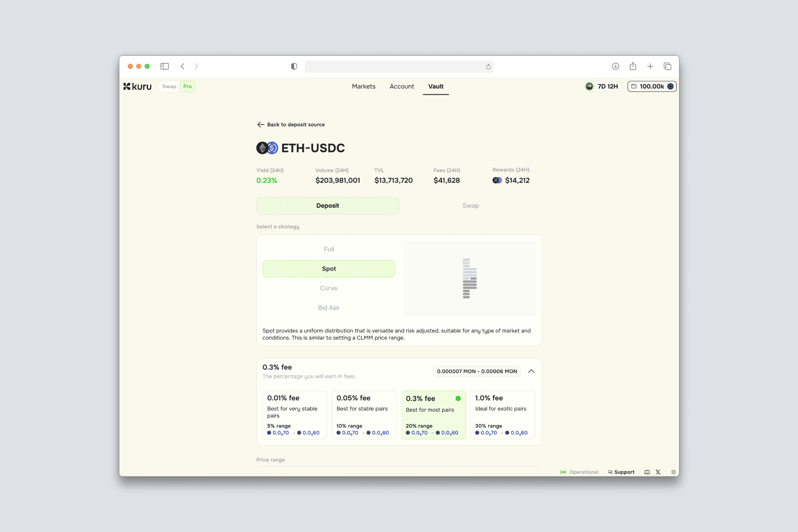Open the 100.00k wallet balance menu
The image size is (798, 532).
(651, 86)
